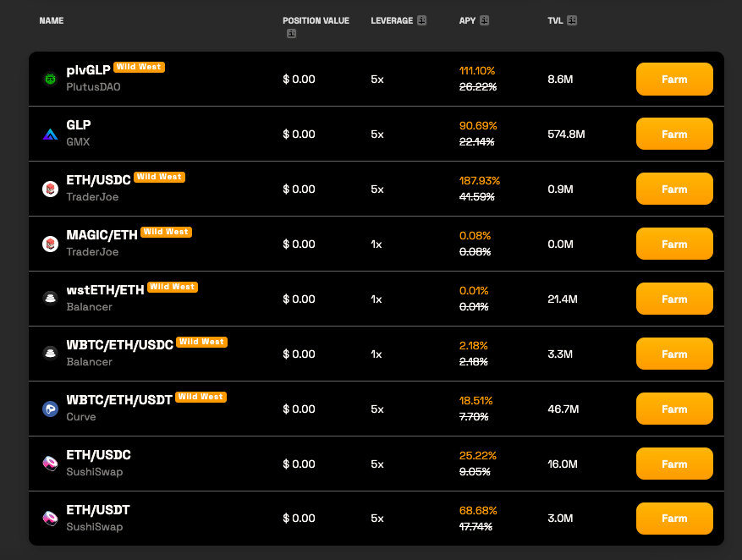742x560 pixels.
Task: Open the TVL info icon
Action: [572, 20]
